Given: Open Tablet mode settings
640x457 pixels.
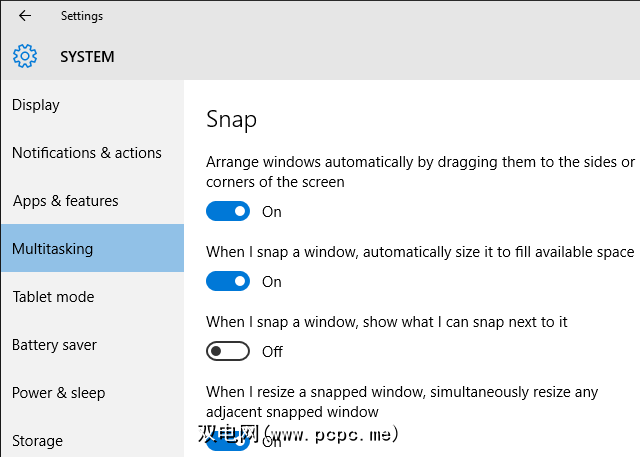Looking at the screenshot, I should (x=53, y=297).
